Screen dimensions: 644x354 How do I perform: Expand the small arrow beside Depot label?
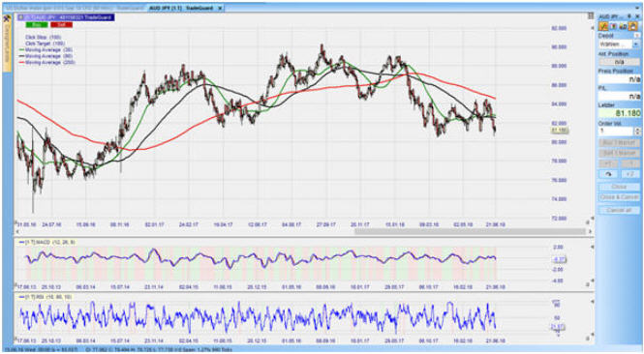coord(637,36)
